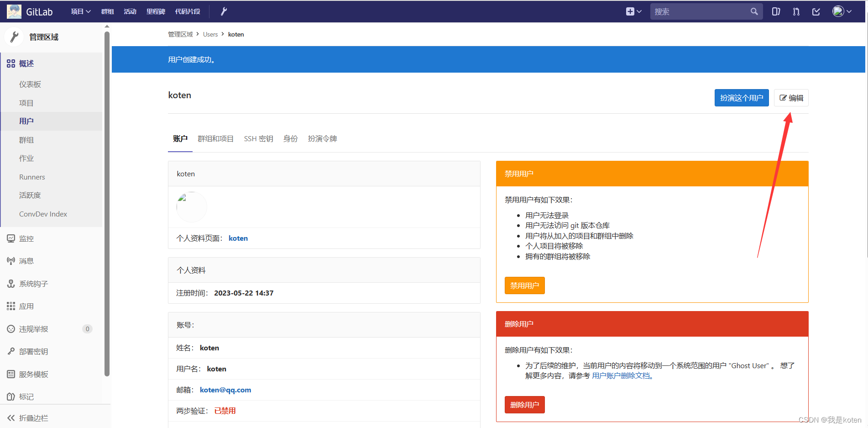Click the sidebar vertical scrollbar
This screenshot has width=868, height=428.
[107, 203]
